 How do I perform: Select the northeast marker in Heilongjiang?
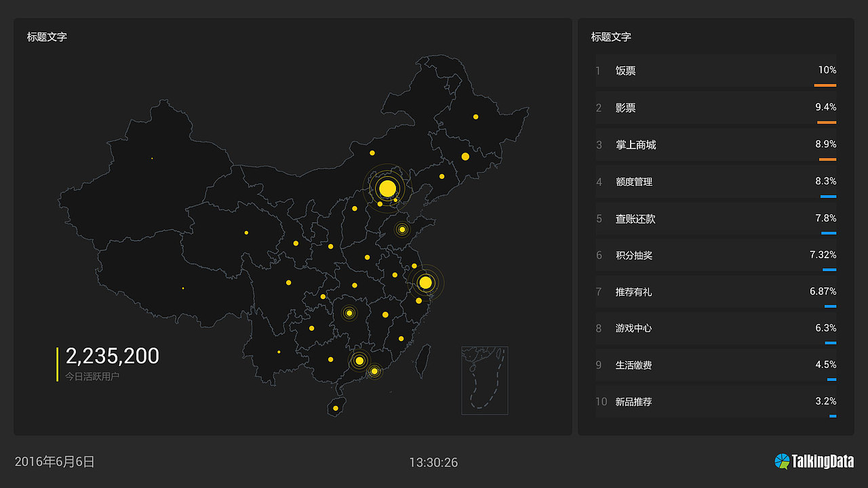click(475, 117)
